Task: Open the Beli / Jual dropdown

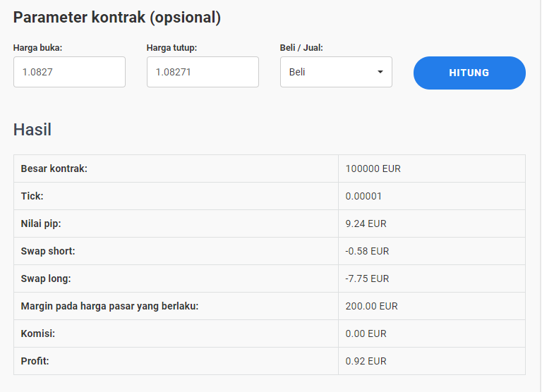Action: point(337,72)
